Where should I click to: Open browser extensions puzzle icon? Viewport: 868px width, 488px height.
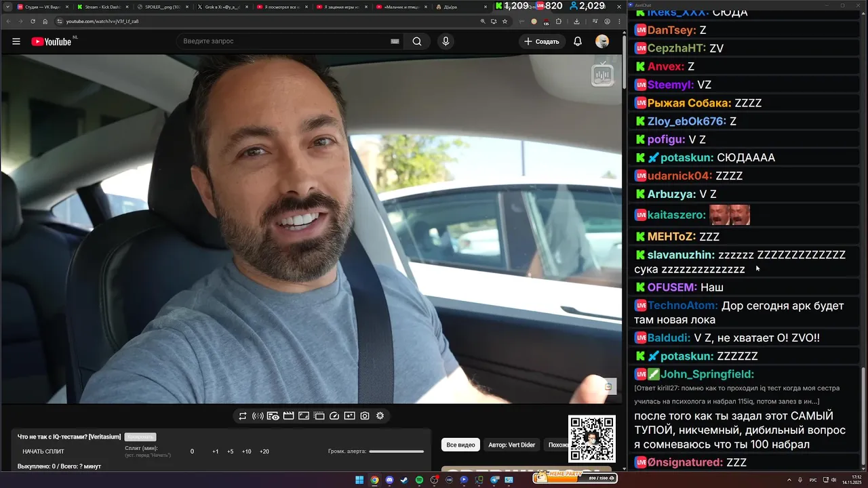pyautogui.click(x=558, y=21)
